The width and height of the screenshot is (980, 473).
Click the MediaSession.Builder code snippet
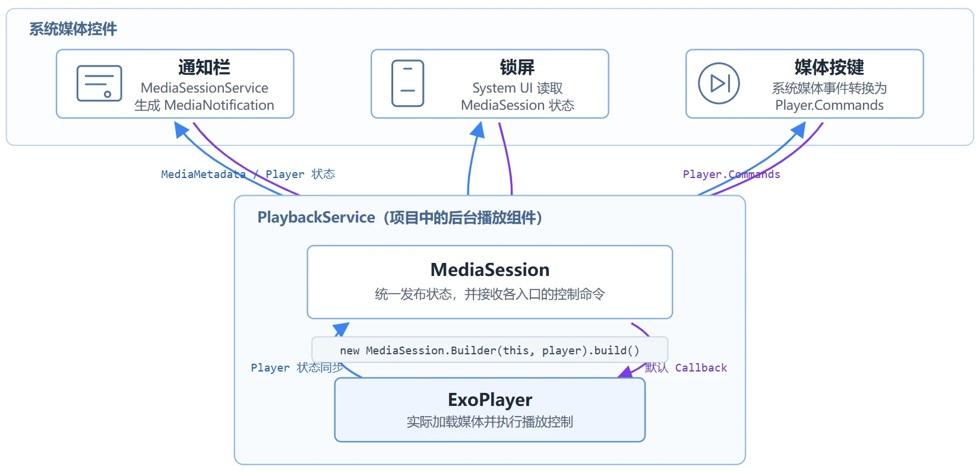490,350
